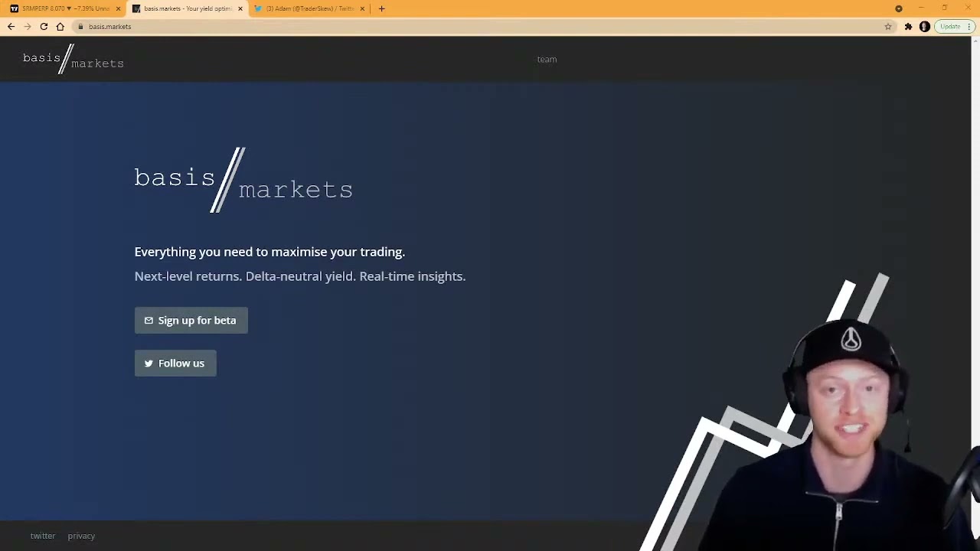Restore down the browser window
Screen dimensions: 980x551
pyautogui.click(x=945, y=8)
